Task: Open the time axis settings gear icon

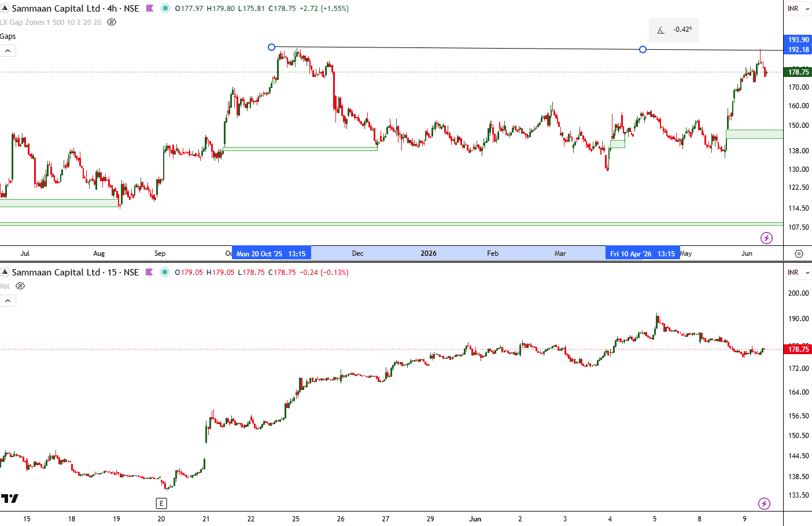Action: coord(799,253)
